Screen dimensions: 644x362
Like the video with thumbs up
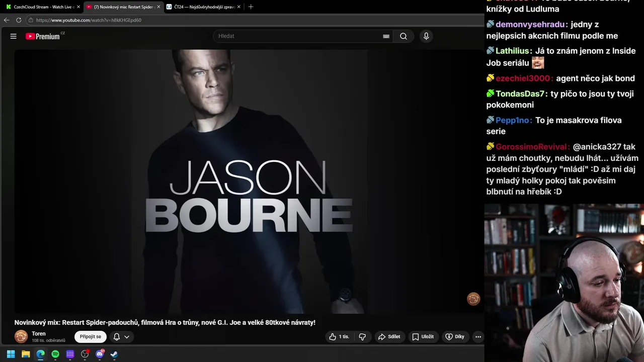point(339,337)
